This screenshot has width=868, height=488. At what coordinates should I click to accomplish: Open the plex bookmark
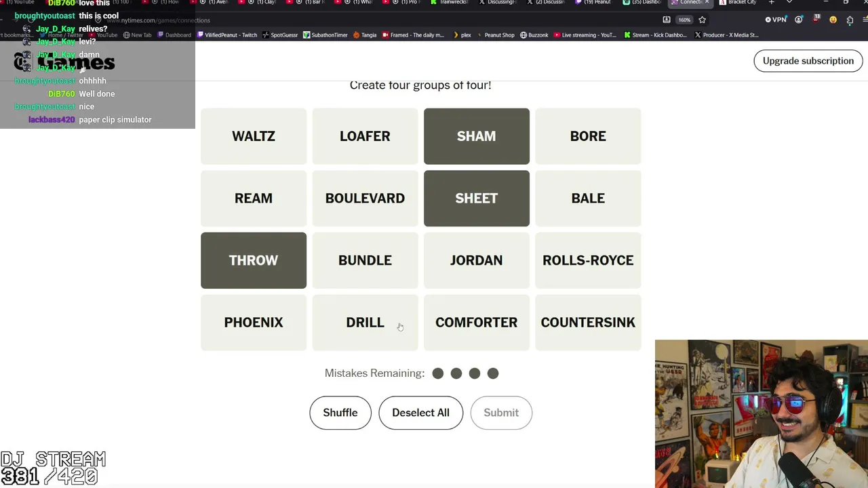pos(462,35)
